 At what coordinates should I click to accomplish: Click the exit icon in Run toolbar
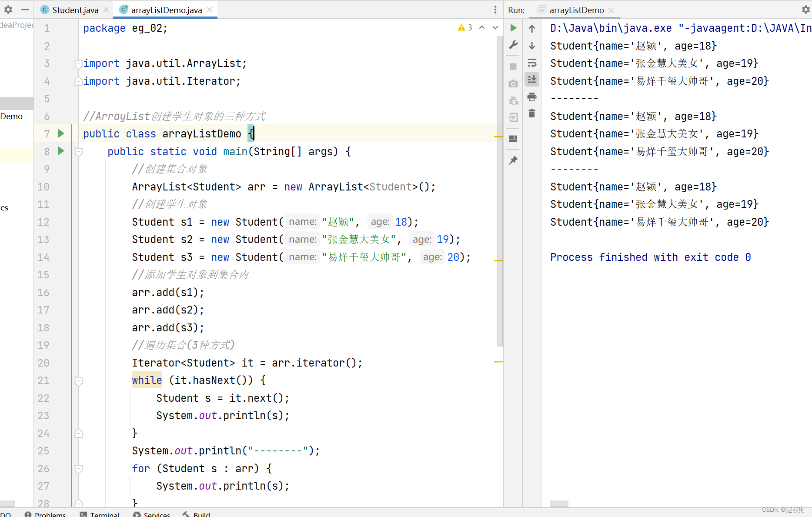pyautogui.click(x=513, y=117)
